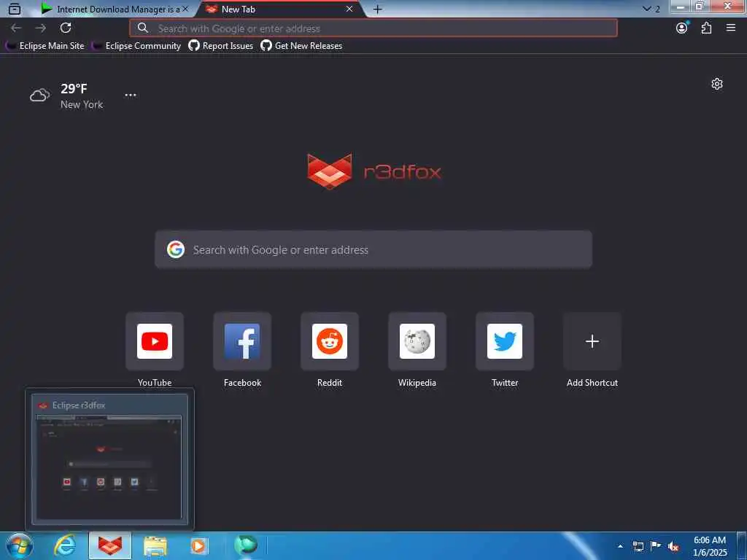The width and height of the screenshot is (747, 560).
Task: Switch to the Internet Download Manager tab
Action: coord(115,9)
